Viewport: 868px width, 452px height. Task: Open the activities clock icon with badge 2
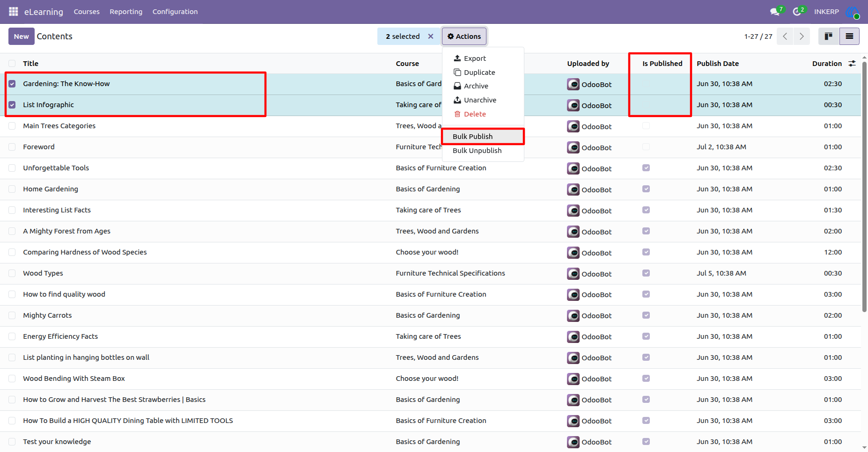pos(798,11)
